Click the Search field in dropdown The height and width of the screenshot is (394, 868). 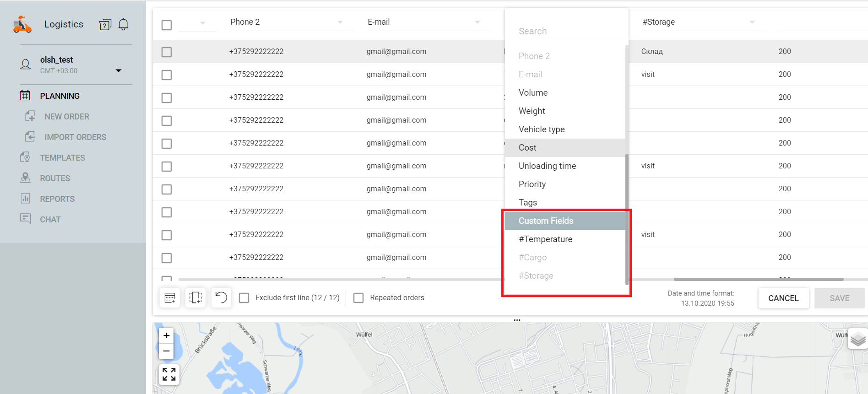(566, 31)
